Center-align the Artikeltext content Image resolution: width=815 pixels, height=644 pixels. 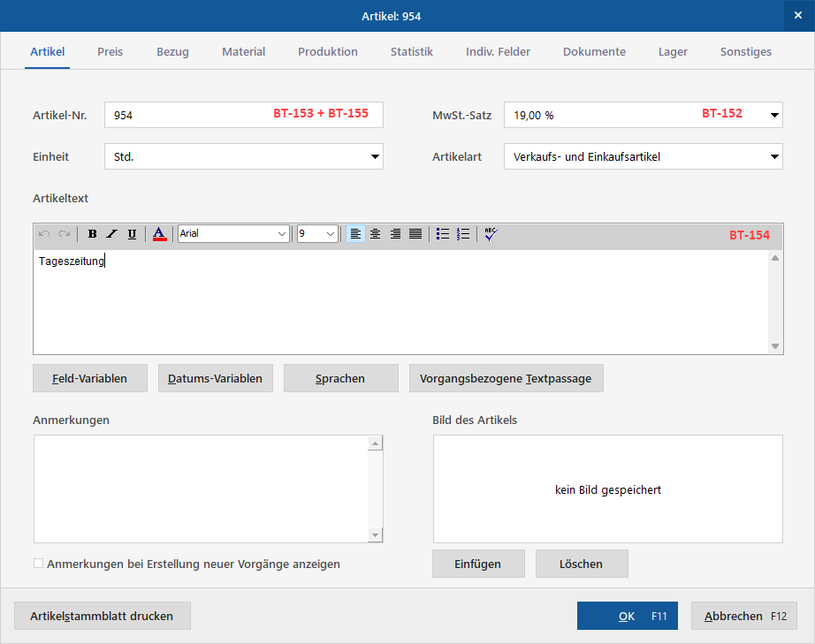pyautogui.click(x=376, y=234)
